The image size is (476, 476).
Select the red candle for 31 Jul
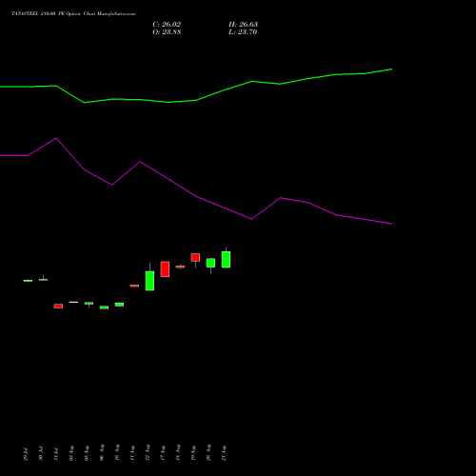pos(58,306)
